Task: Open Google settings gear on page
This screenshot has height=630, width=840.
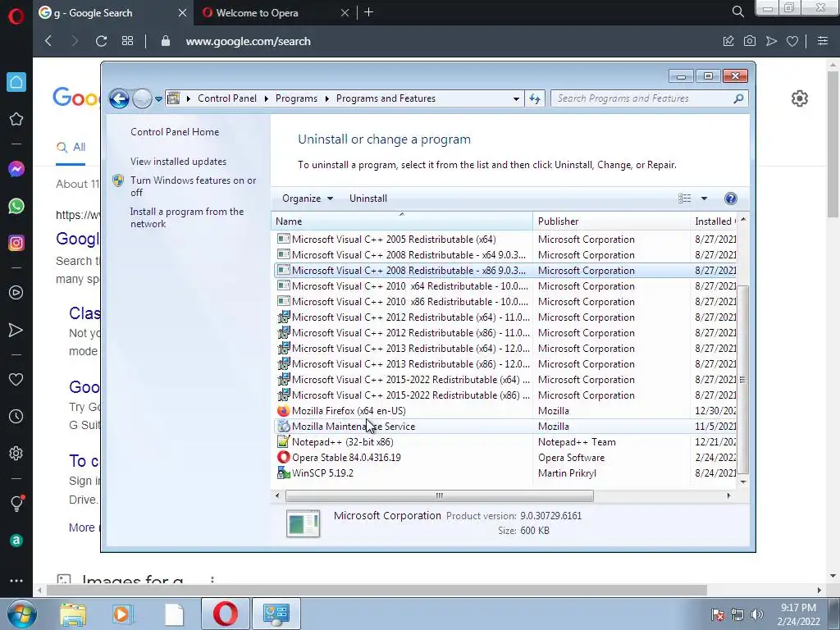Action: tap(799, 98)
